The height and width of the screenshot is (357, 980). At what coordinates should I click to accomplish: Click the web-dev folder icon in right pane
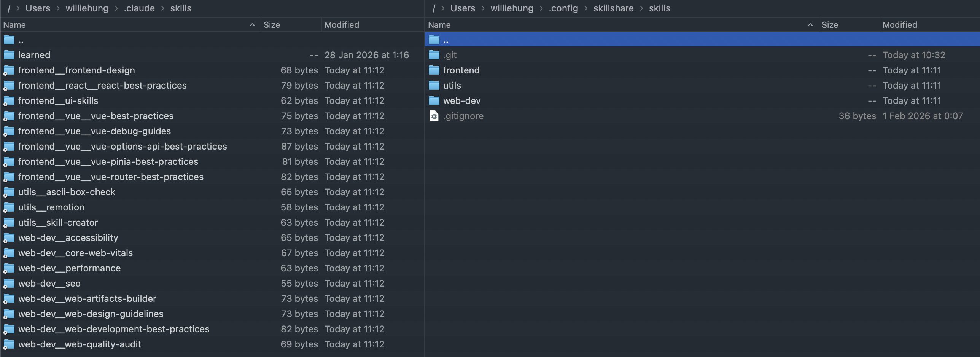434,101
